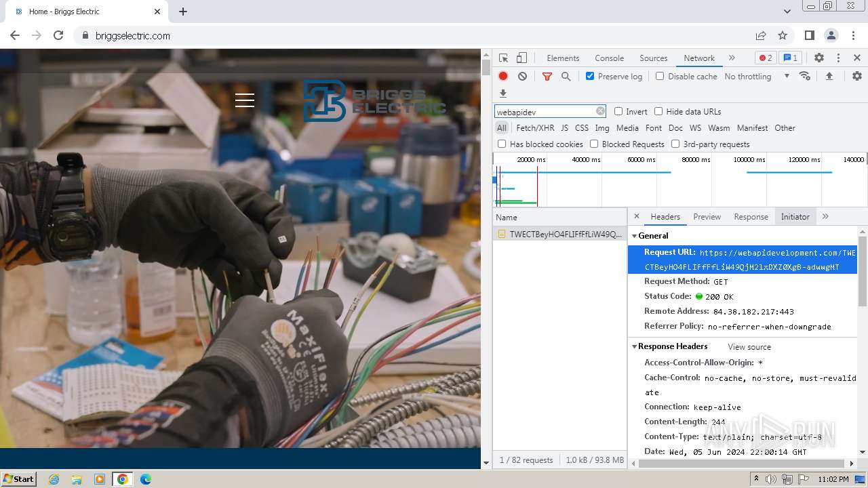Open the Windows Start menu
Viewport: 868px width, 488px height.
(18, 479)
